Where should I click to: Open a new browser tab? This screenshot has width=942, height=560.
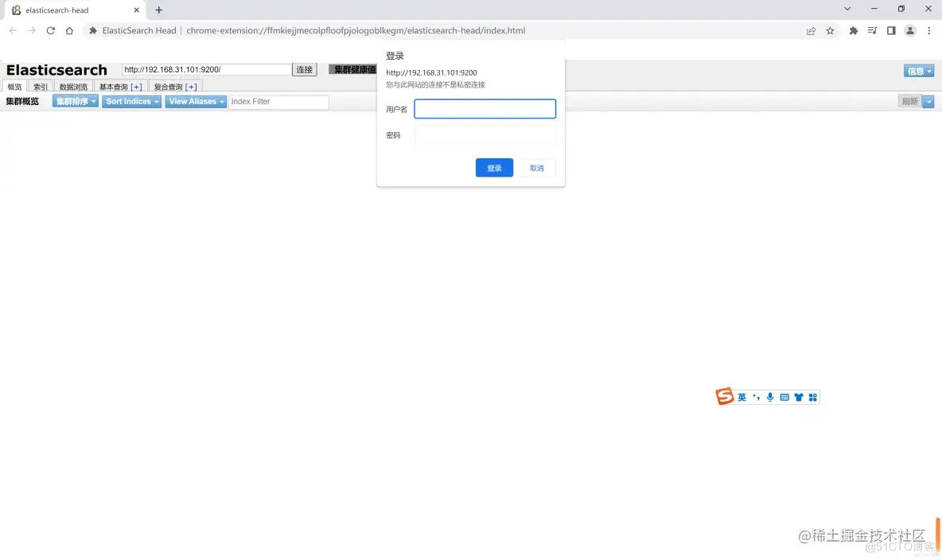pos(158,10)
